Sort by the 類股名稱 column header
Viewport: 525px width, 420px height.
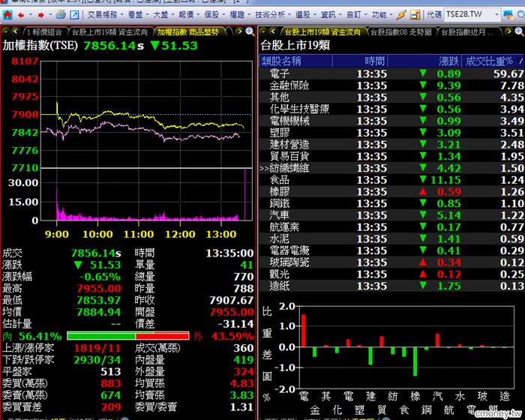coord(295,61)
